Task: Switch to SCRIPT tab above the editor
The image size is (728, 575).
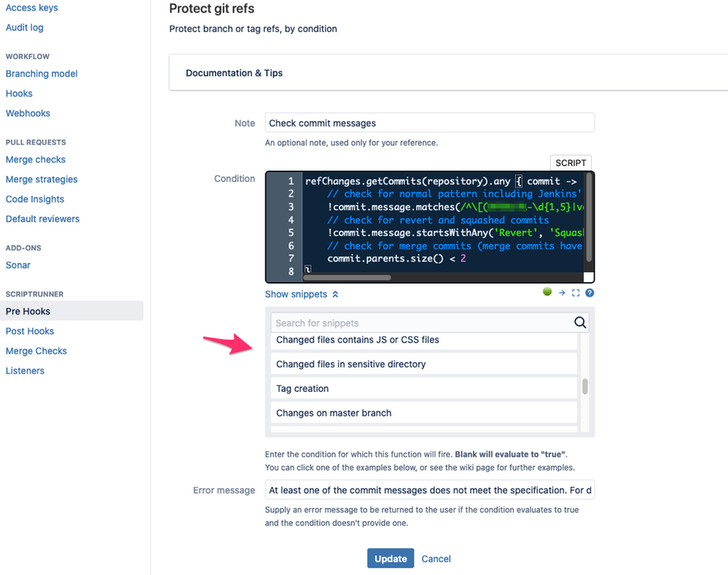Action: [x=571, y=163]
